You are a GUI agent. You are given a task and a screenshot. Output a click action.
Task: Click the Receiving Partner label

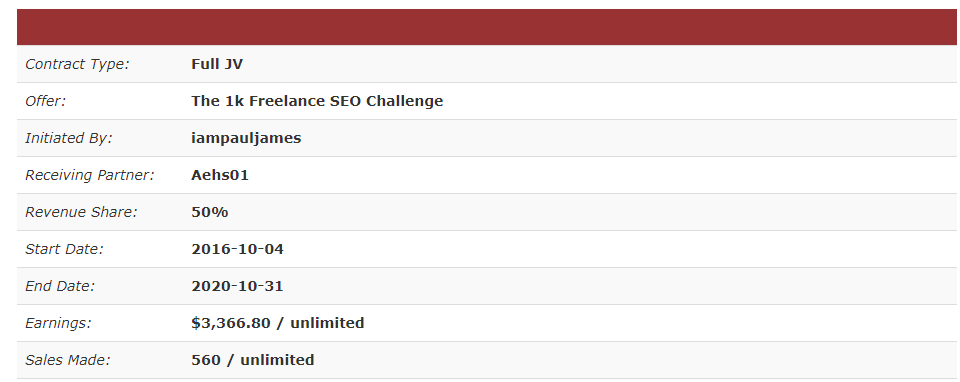point(90,175)
